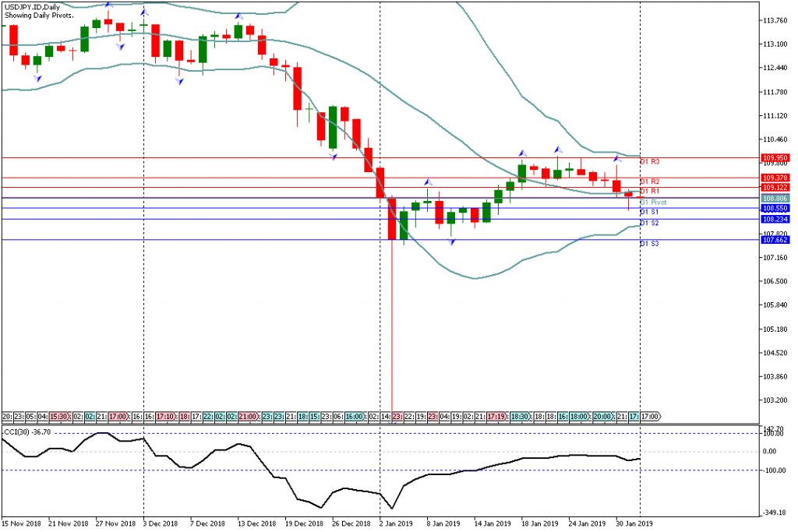The height and width of the screenshot is (532, 798).
Task: Click the down fractal arrow below 26 Dec 2018 candle
Action: (334, 157)
